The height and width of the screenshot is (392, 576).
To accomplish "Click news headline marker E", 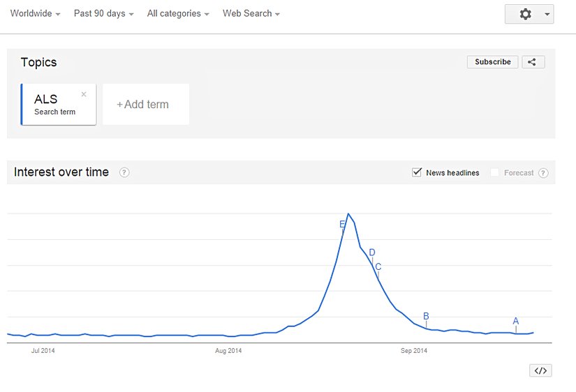I will pos(342,224).
